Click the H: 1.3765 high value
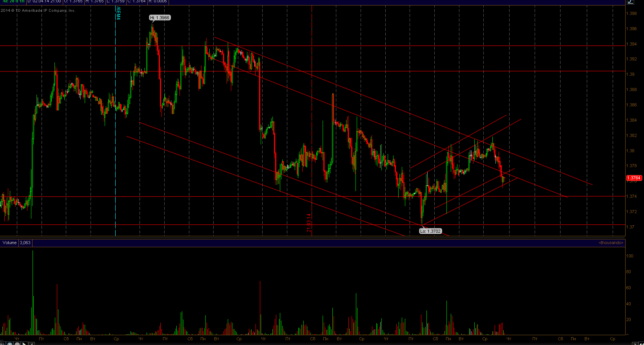This screenshot has height=345, width=644. tap(94, 2)
